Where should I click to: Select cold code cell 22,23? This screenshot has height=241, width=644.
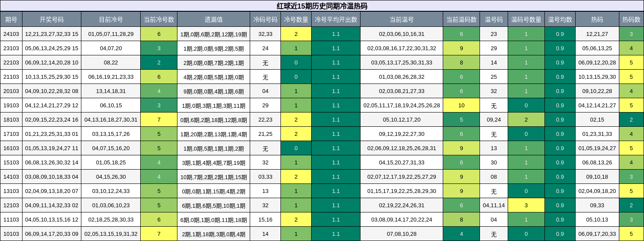pos(265,120)
